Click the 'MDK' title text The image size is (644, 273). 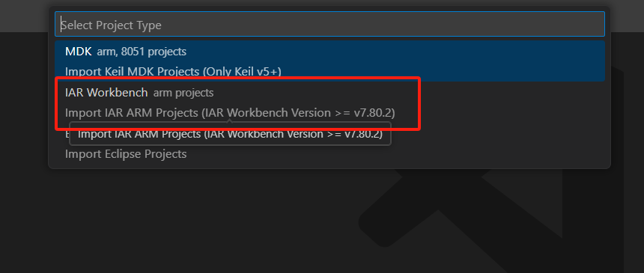pyautogui.click(x=79, y=52)
